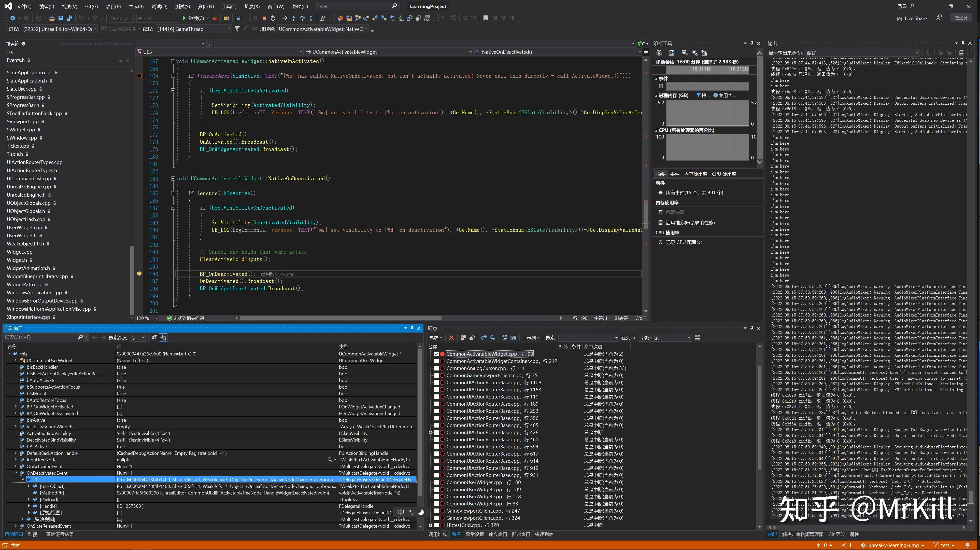The image size is (980, 550).
Task: Open the thread GameThread dropdown
Action: tap(229, 29)
